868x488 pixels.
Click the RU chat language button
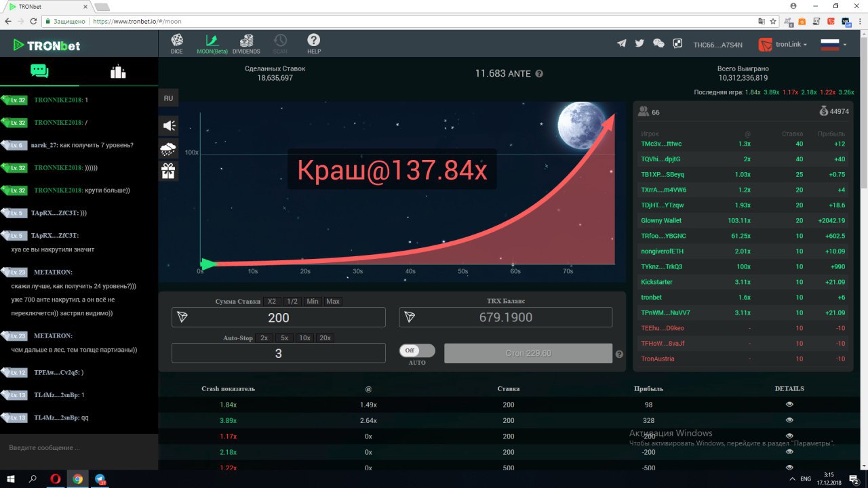(168, 98)
